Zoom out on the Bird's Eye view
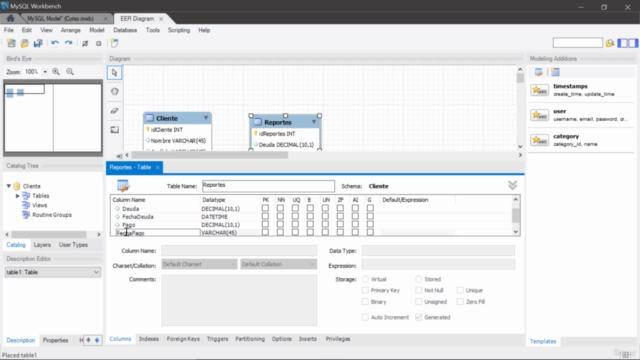 click(x=70, y=72)
